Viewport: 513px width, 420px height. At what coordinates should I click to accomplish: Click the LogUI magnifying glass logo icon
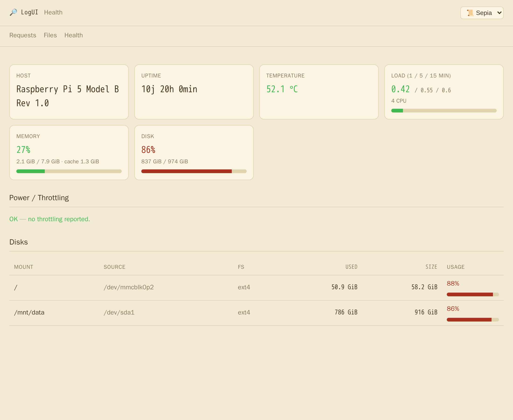coord(13,12)
